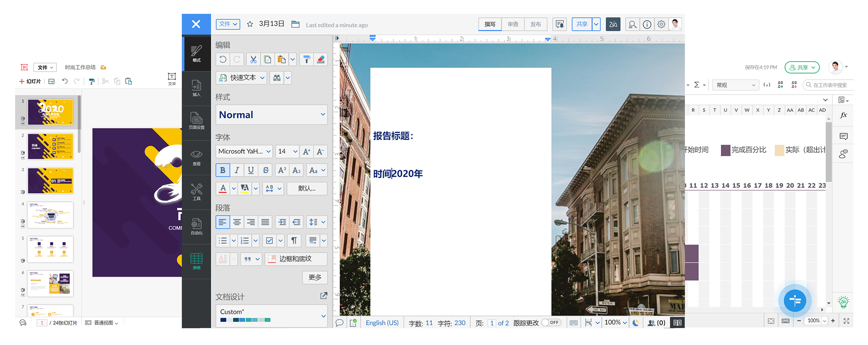
Task: Open document info with the circled i icon
Action: [x=647, y=24]
